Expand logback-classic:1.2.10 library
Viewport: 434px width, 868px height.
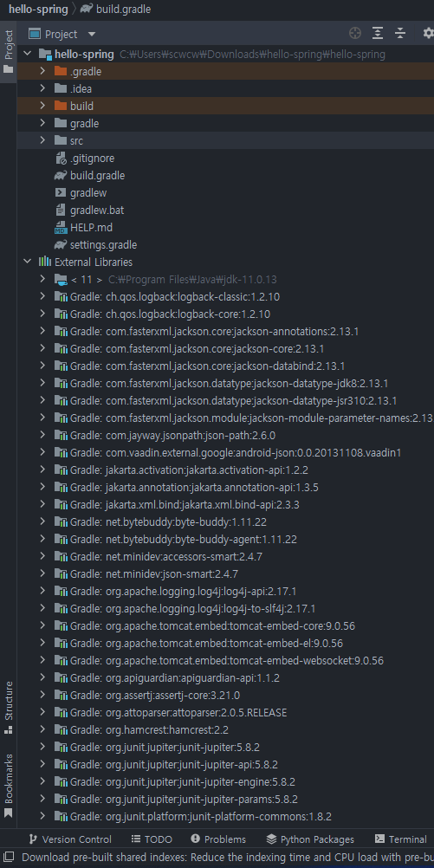[42, 297]
